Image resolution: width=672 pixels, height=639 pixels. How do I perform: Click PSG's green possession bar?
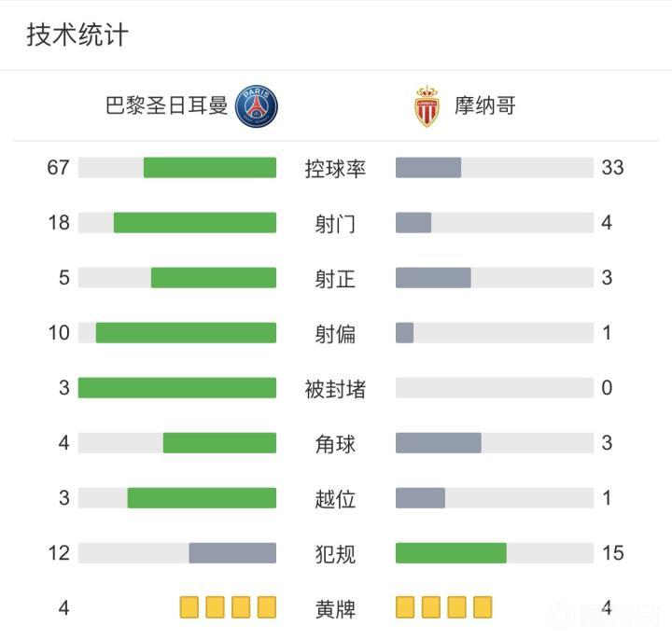tap(210, 168)
